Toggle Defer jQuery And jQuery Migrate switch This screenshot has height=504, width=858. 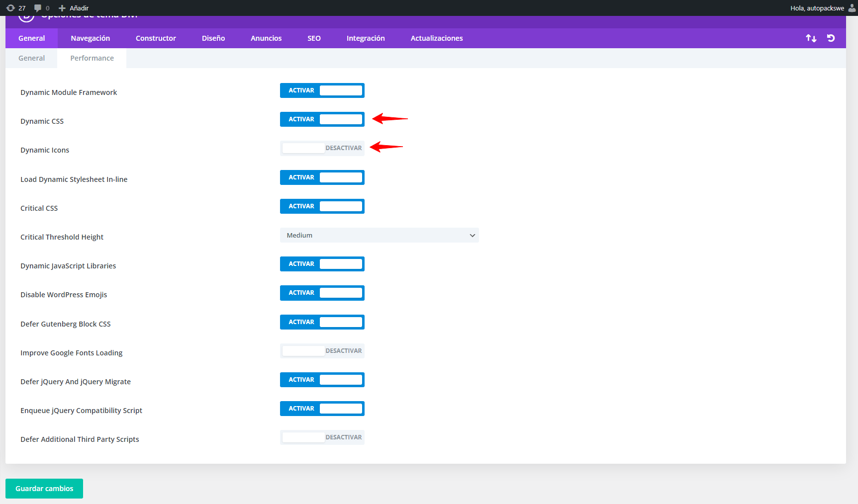coord(322,380)
